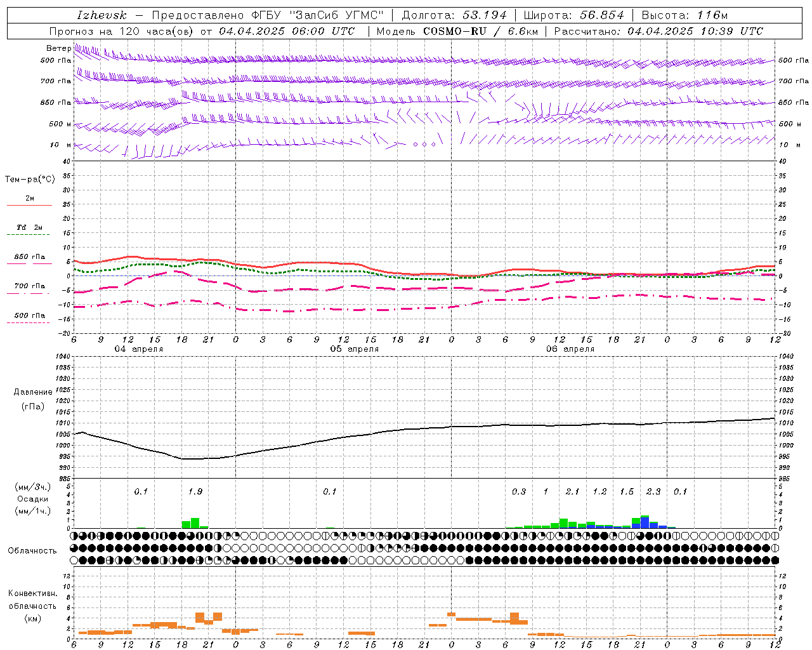Click the 'Ветер' wind panel label
This screenshot has height=650, width=812.
pos(58,48)
